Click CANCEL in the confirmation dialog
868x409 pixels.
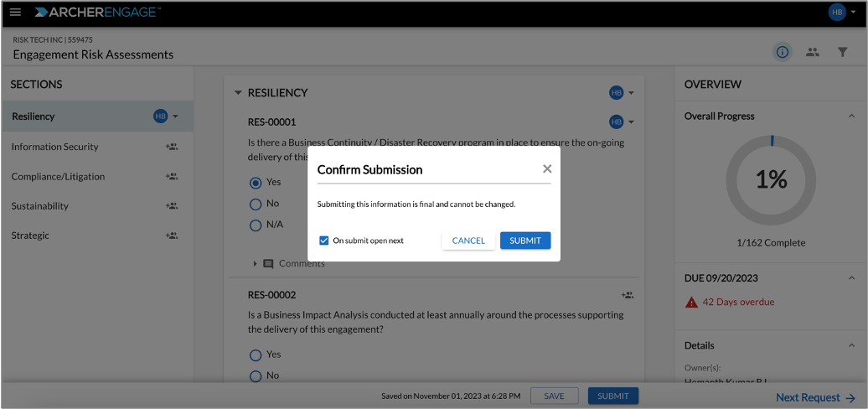(x=468, y=241)
